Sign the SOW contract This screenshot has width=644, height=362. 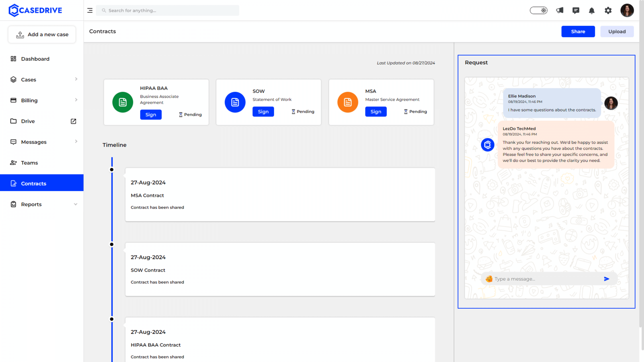263,112
